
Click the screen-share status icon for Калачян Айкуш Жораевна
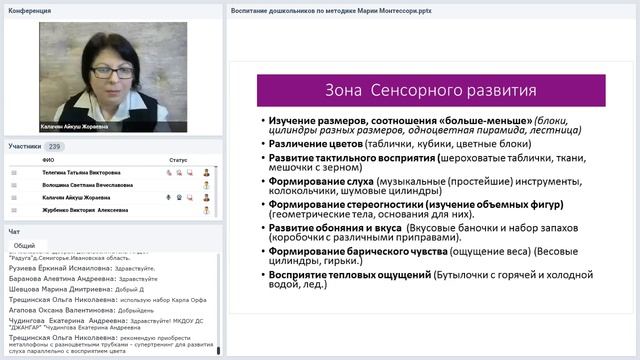point(190,198)
